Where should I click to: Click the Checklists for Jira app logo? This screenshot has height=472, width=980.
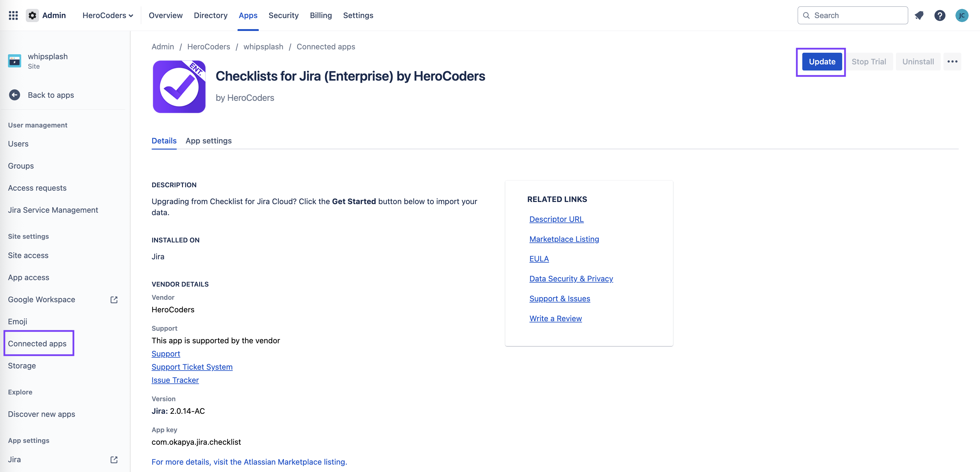(179, 87)
